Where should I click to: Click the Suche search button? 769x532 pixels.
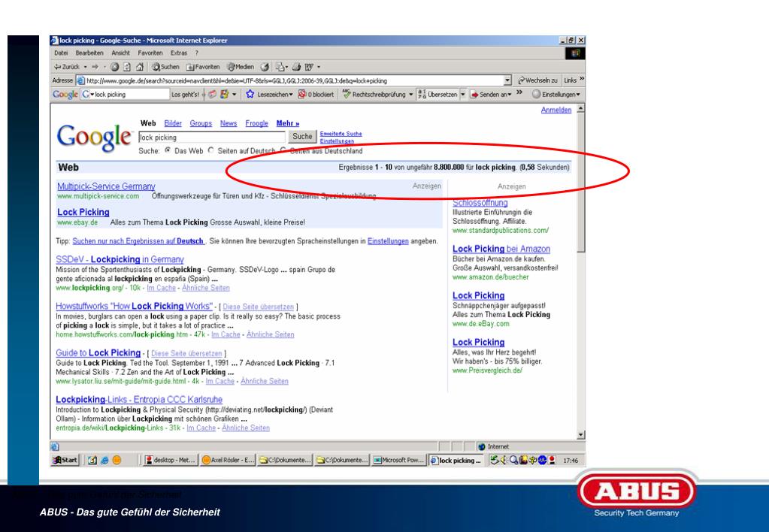click(x=302, y=137)
